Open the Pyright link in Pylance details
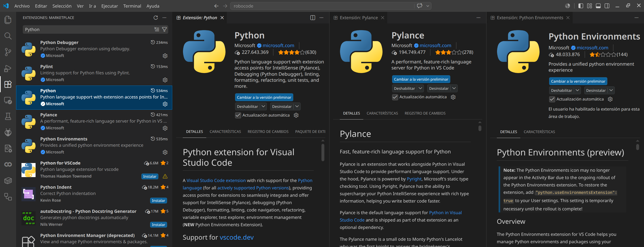The image size is (644, 247). coord(414,179)
